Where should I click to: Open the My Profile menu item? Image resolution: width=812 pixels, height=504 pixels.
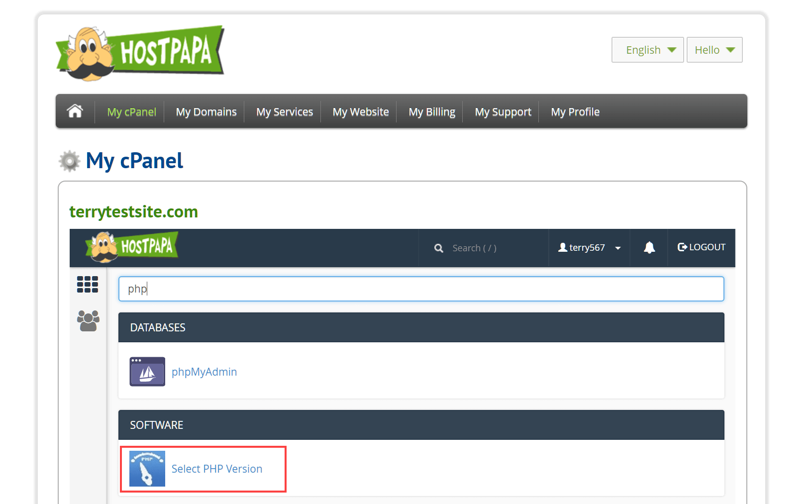[575, 112]
